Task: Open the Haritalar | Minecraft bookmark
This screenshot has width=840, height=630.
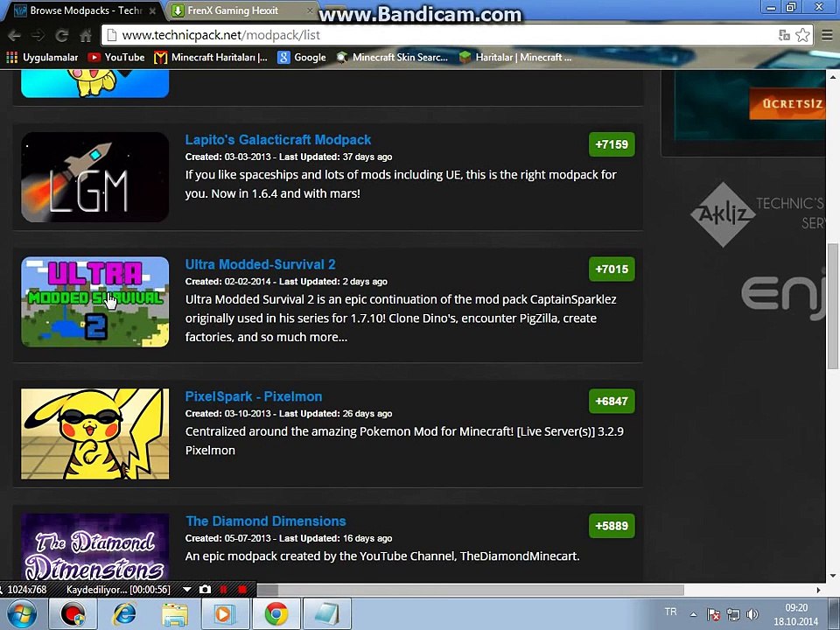Action: click(515, 58)
